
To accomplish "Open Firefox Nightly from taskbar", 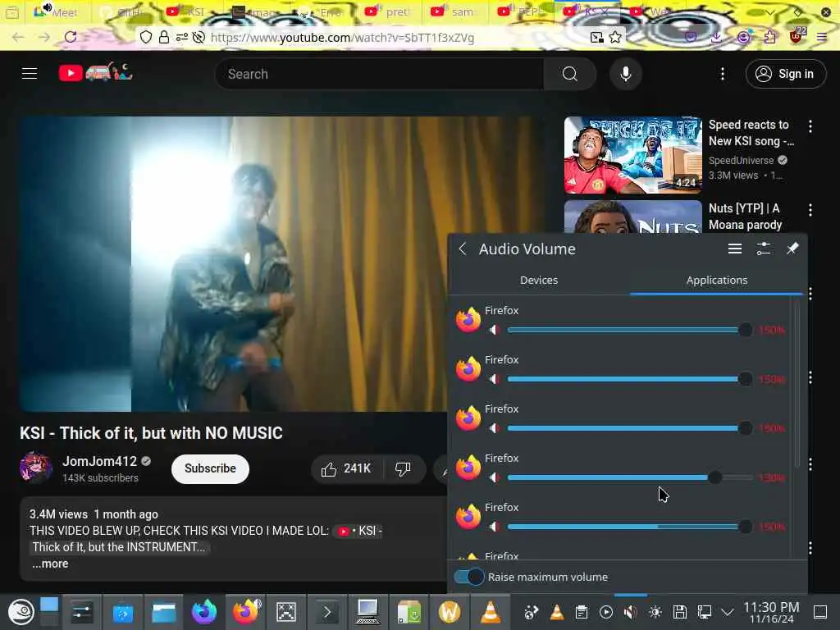I will 204,612.
